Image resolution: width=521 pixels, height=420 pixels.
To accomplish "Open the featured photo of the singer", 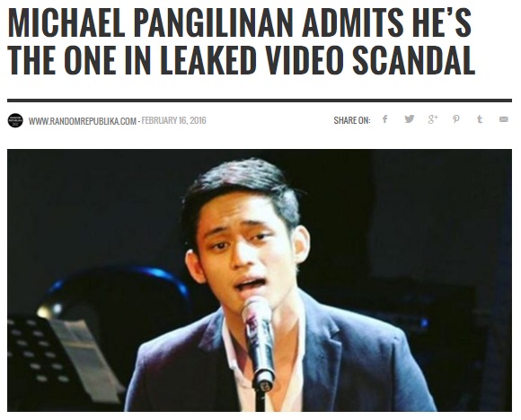I will 260,281.
